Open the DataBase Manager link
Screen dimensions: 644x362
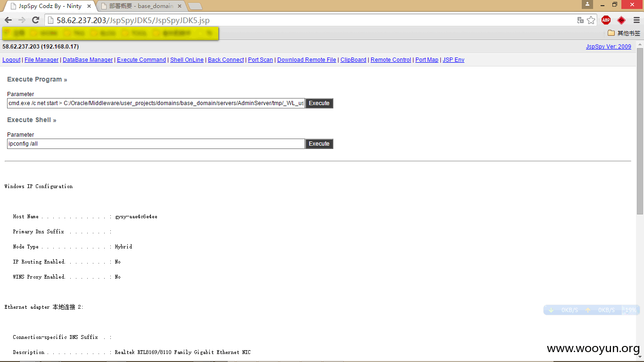click(88, 60)
